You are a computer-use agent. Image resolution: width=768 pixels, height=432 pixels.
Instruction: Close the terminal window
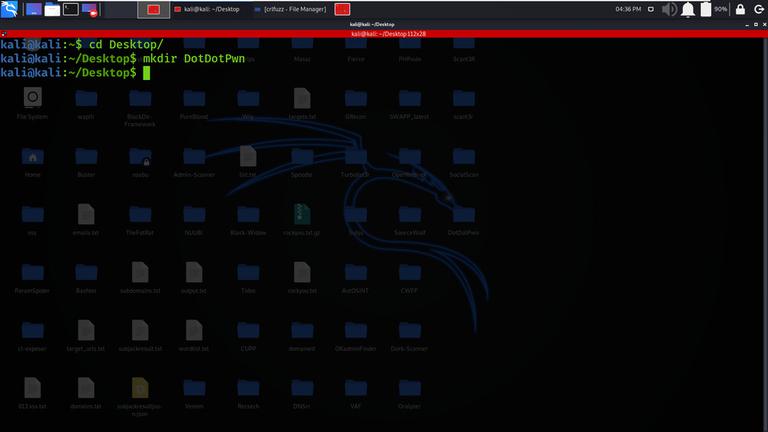(x=765, y=24)
